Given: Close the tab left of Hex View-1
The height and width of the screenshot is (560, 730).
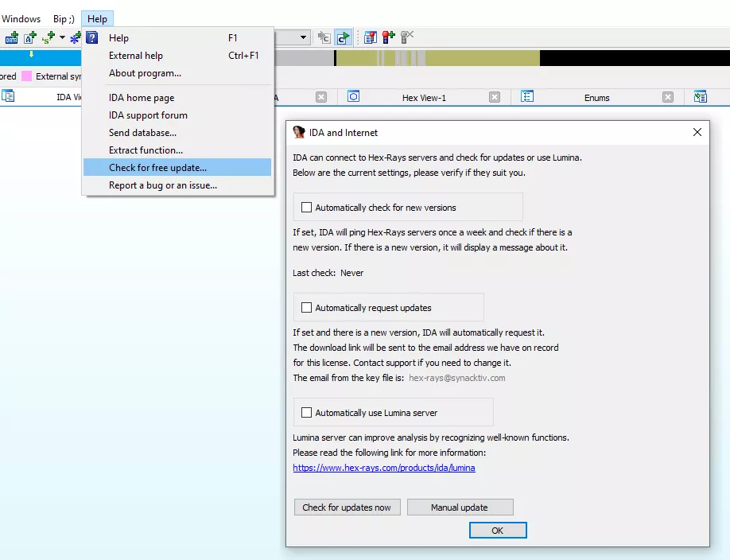Looking at the screenshot, I should (320, 97).
